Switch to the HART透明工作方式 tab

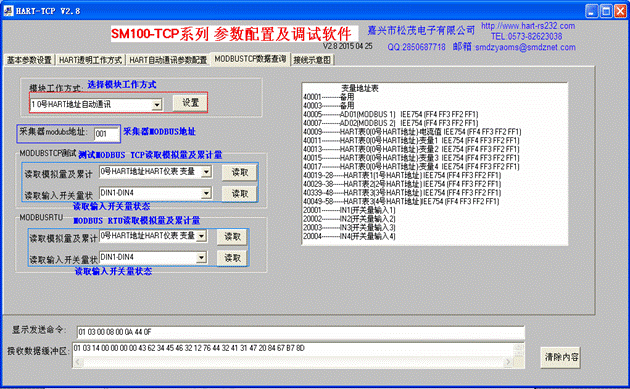pyautogui.click(x=90, y=60)
